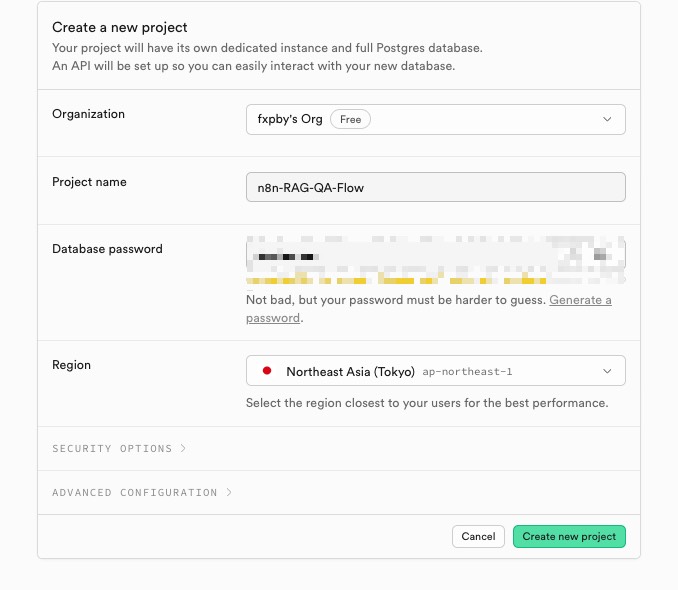Click the arrow beside Advanced Configuration
Screen dimensions: 678x590
tap(229, 493)
